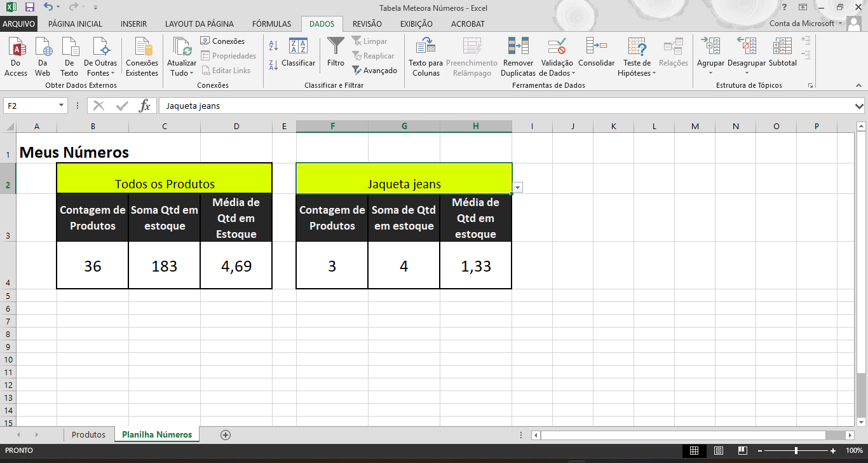Zoom in with plus button
The height and width of the screenshot is (463, 868).
click(833, 451)
